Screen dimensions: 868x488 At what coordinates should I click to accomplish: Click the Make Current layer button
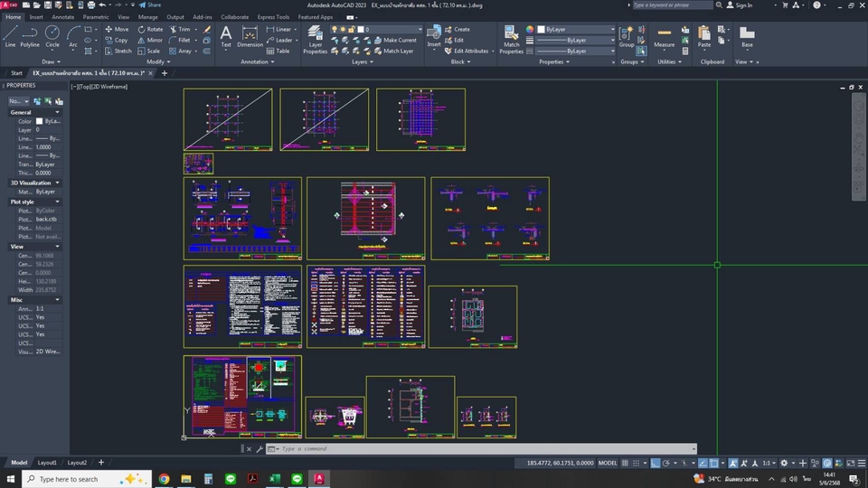coord(395,40)
